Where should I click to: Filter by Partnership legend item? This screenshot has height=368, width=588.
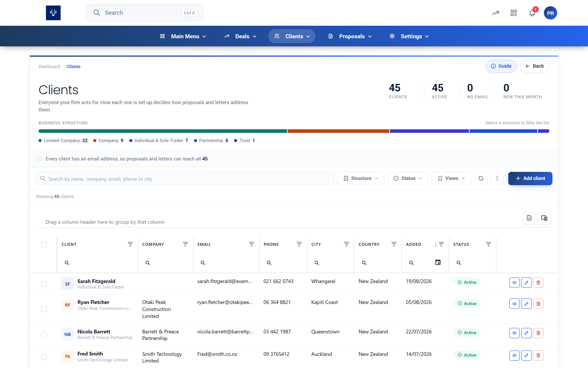click(211, 140)
